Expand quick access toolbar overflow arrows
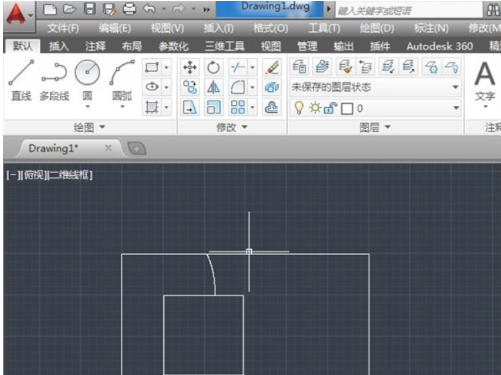 tap(207, 10)
